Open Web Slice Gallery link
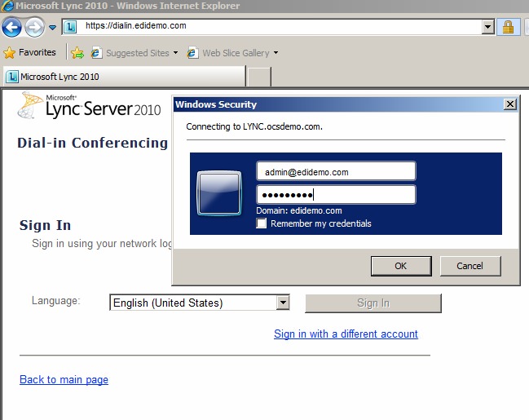The image size is (529, 420). click(236, 53)
